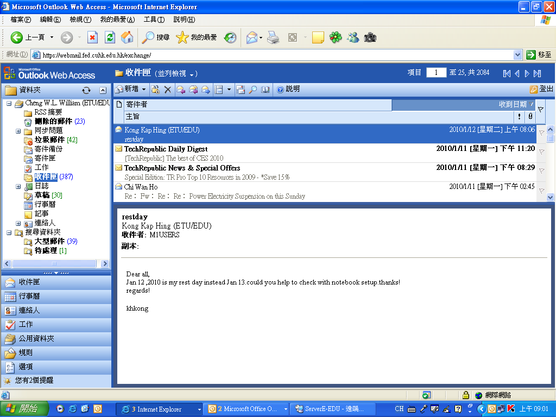Open the reading pane options dropdown arrow
The height and width of the screenshot is (417, 556).
tap(229, 90)
